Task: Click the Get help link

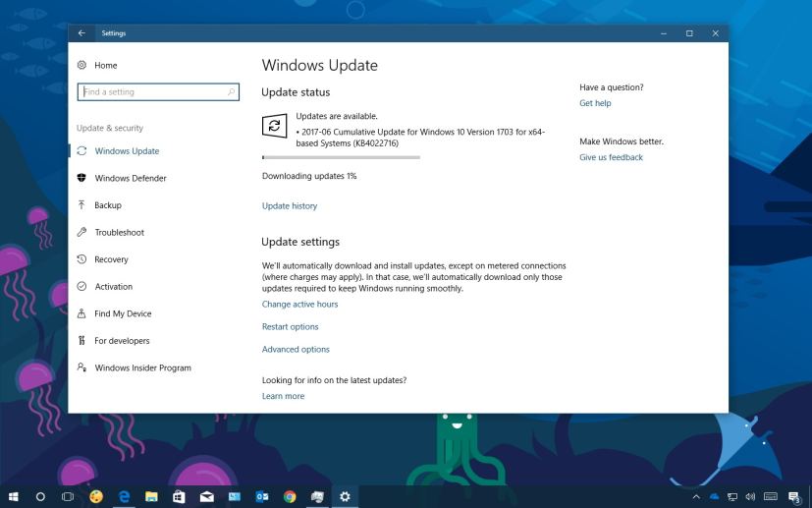Action: pyautogui.click(x=595, y=103)
